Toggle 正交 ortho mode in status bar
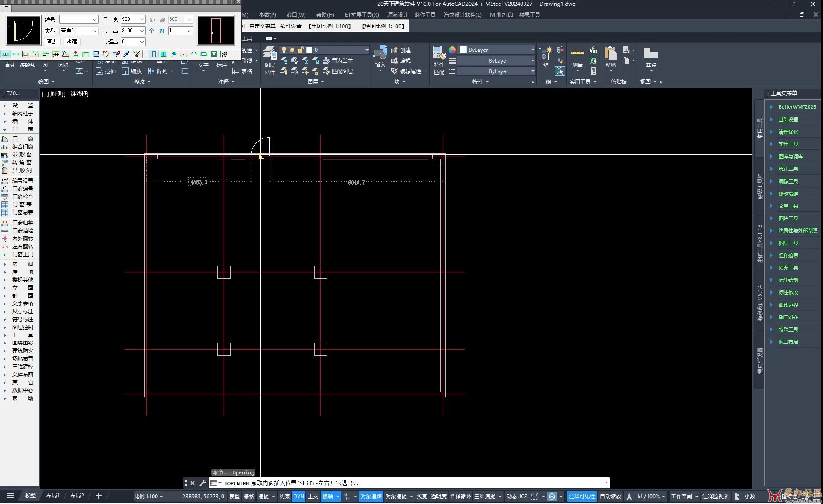Screen dimensions: 823x504 [313, 497]
